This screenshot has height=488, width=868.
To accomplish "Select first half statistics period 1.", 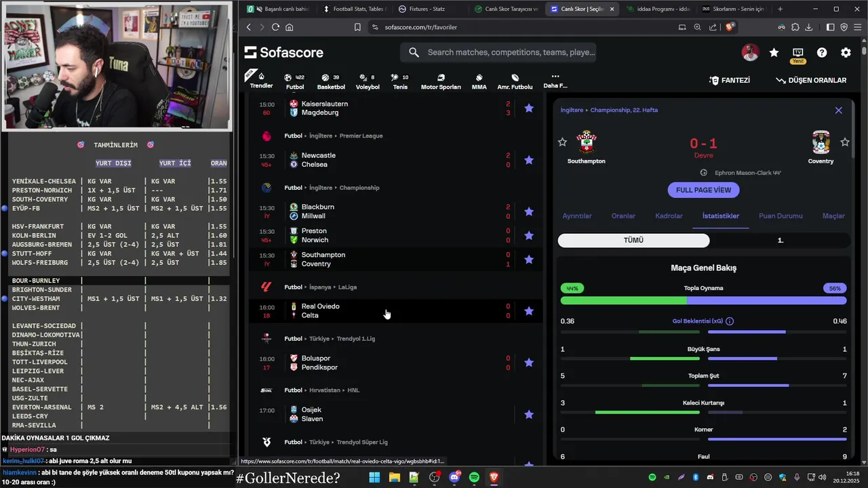I will pyautogui.click(x=780, y=241).
